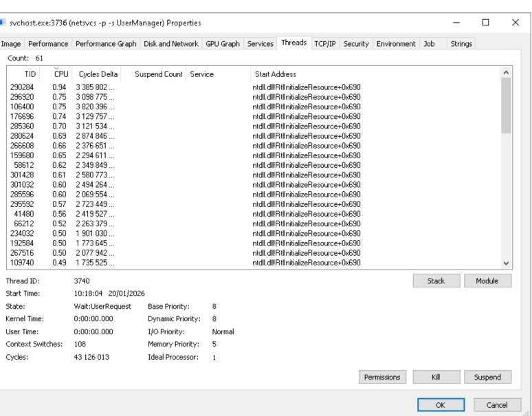Switch to the Security tab

coord(356,44)
